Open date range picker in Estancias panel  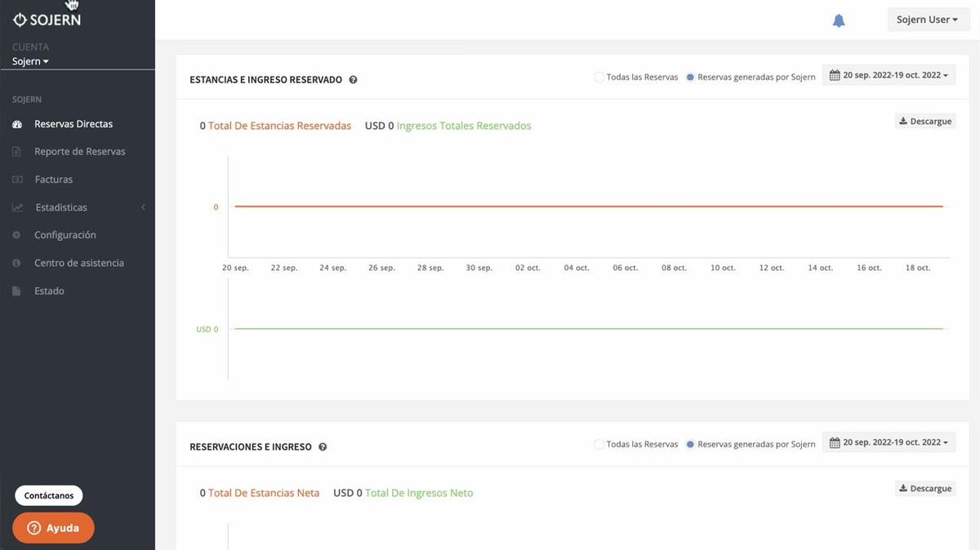pyautogui.click(x=889, y=75)
